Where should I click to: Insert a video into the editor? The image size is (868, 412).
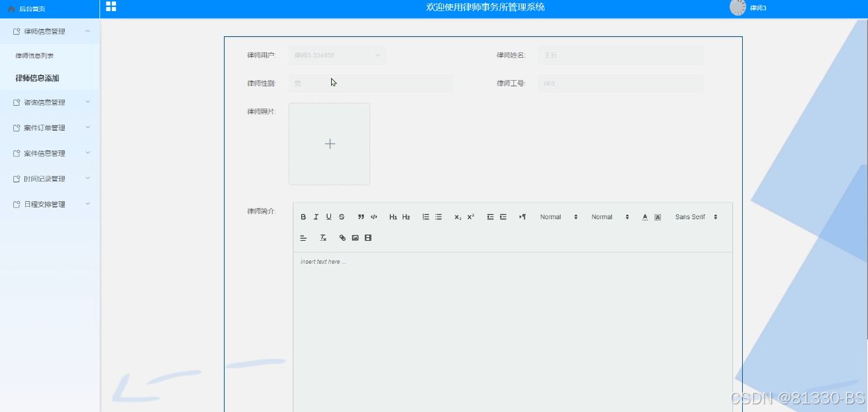pyautogui.click(x=368, y=238)
